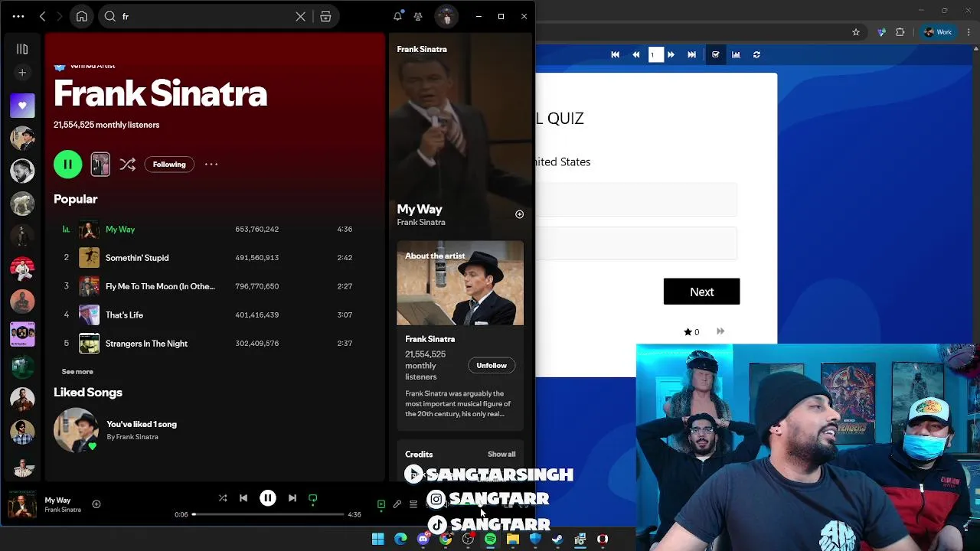Expand Your Library in sidebar

coord(22,49)
